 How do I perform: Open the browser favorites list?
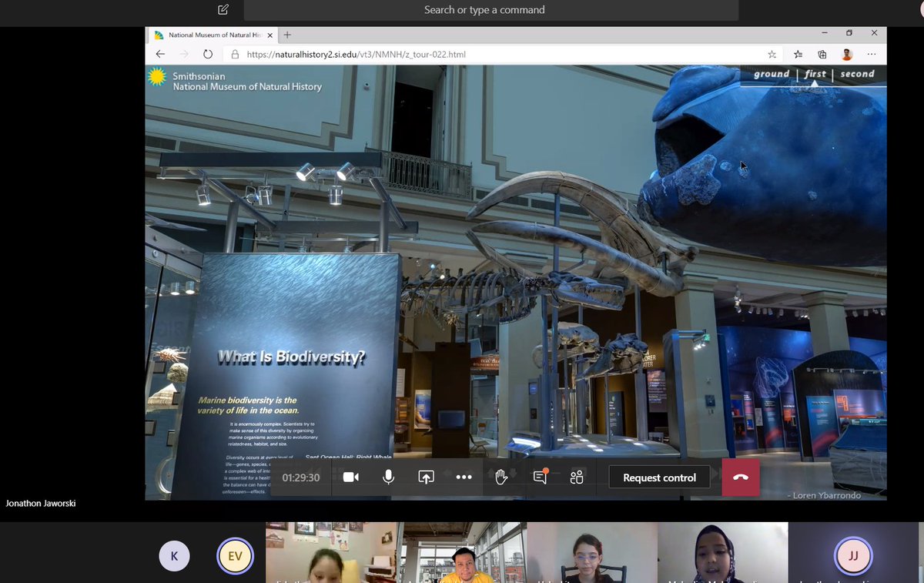pos(798,55)
